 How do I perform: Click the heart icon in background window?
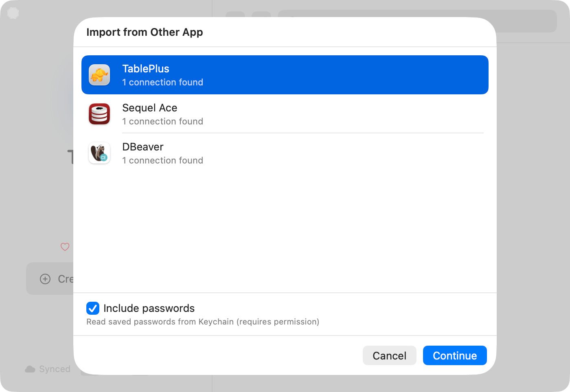pyautogui.click(x=65, y=247)
